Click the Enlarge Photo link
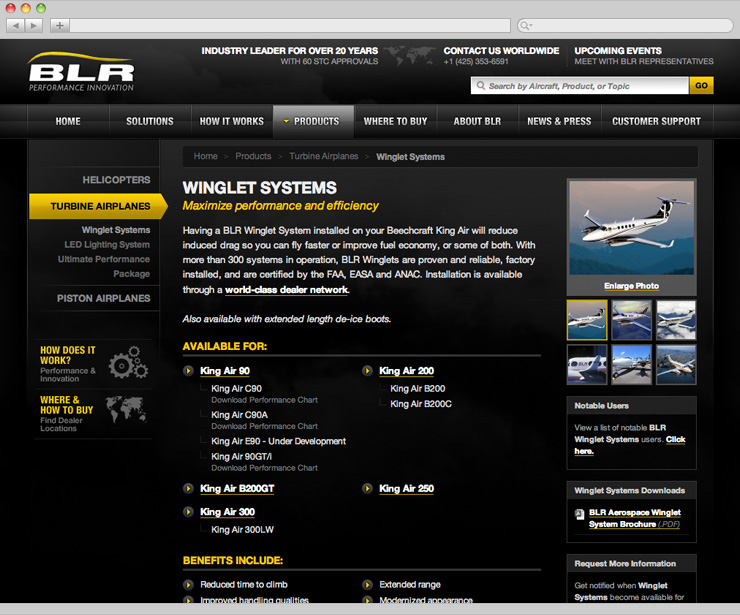The width and height of the screenshot is (740, 615). pyautogui.click(x=631, y=286)
